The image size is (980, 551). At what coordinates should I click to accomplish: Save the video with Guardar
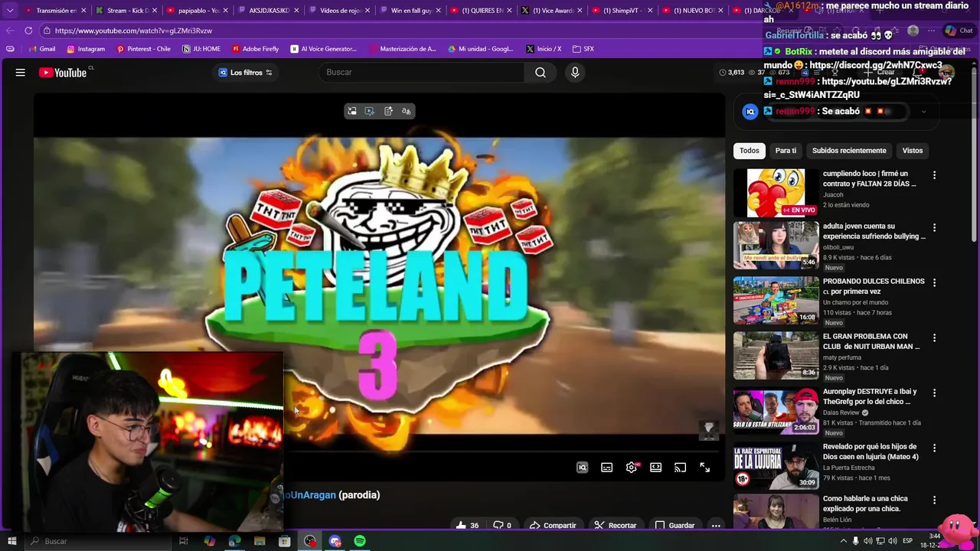(x=675, y=526)
